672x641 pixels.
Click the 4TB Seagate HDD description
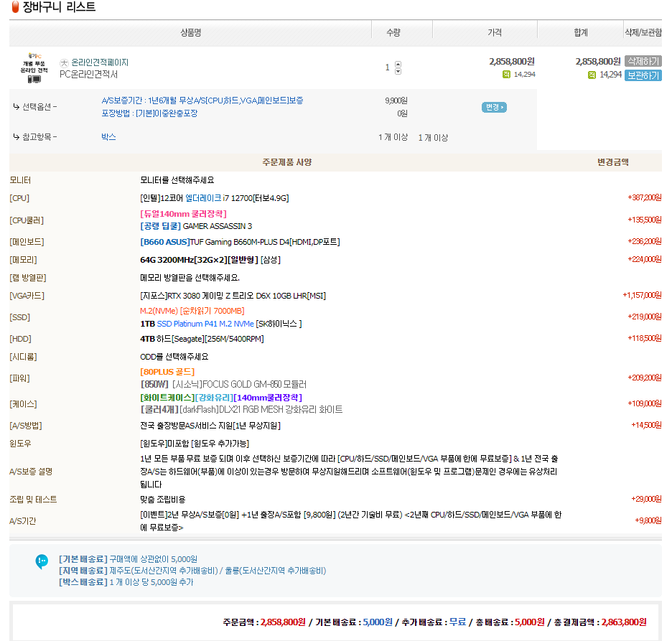click(x=202, y=339)
